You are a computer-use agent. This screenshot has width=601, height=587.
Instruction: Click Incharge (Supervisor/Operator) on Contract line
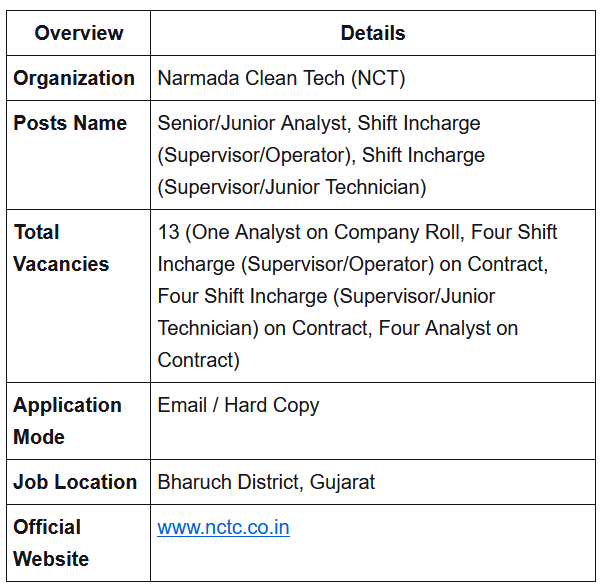click(x=353, y=264)
